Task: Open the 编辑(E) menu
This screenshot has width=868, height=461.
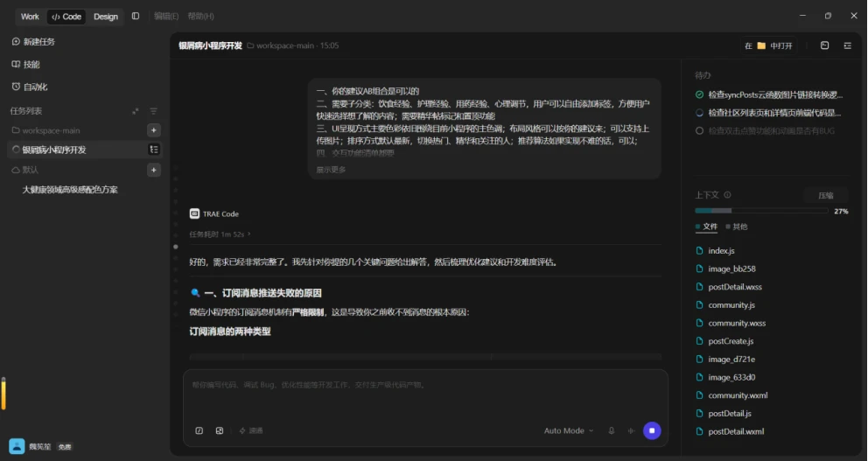Action: [166, 16]
